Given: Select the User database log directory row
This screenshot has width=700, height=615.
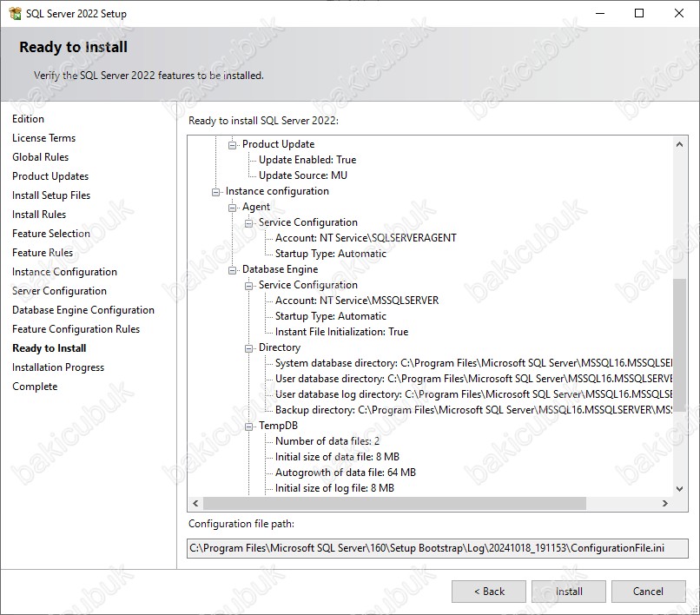Looking at the screenshot, I should tap(473, 394).
